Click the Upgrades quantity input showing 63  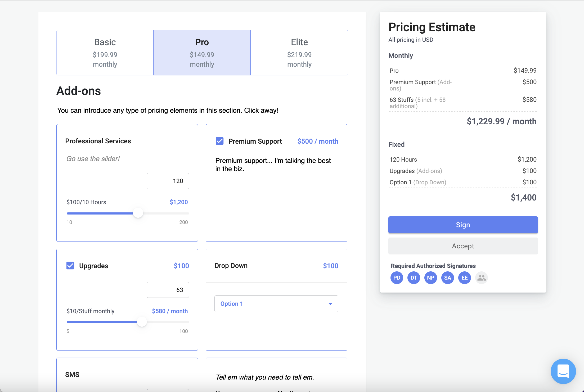coord(168,290)
